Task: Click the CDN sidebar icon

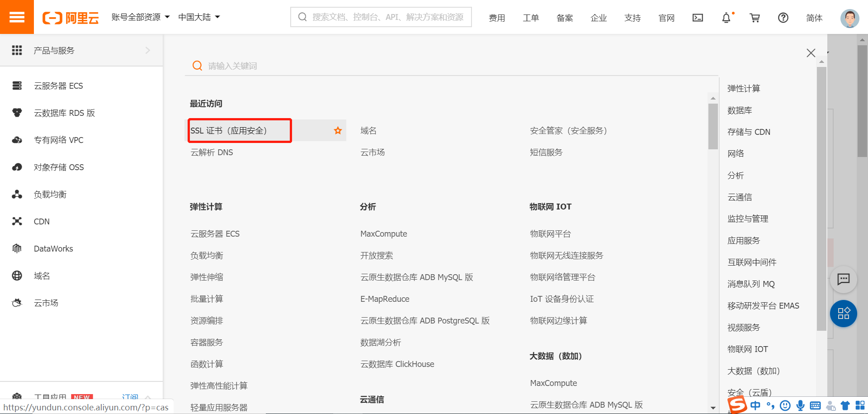Action: click(17, 221)
